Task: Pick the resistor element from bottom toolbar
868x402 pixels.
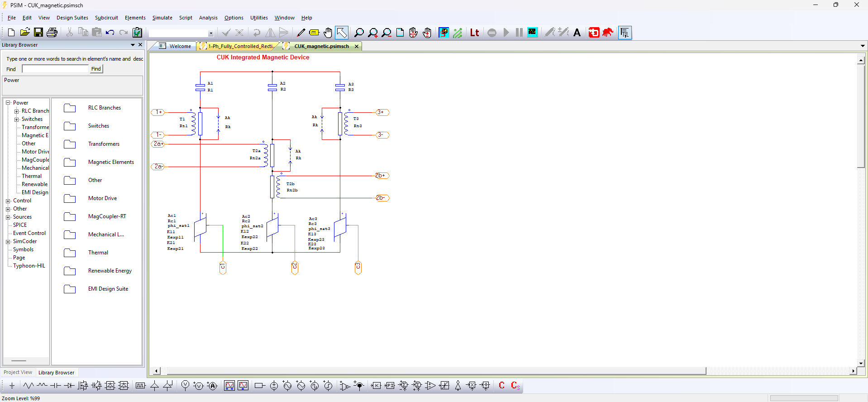Action: [29, 386]
